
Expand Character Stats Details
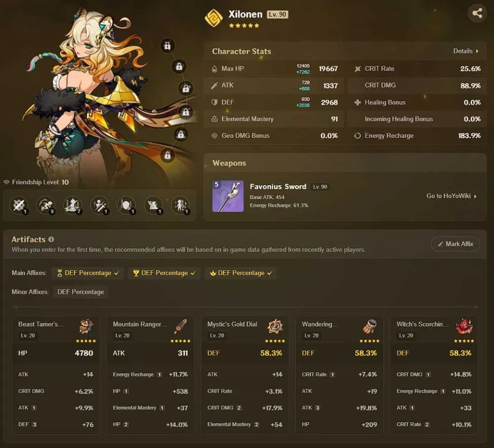pos(466,51)
